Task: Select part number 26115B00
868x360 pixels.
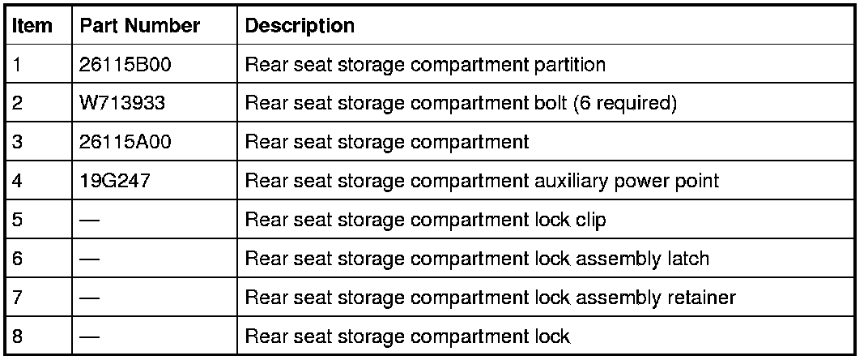Action: click(125, 64)
